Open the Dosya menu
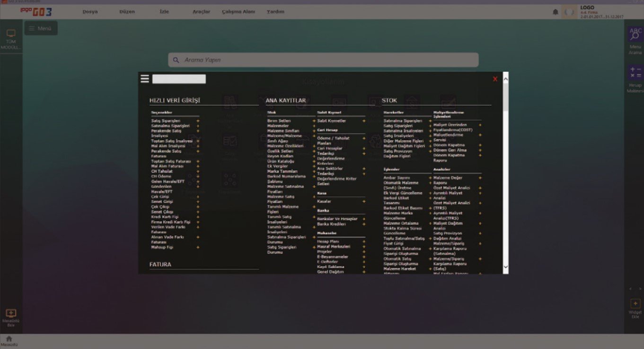Viewport: 644px width, 349px height. pos(90,11)
